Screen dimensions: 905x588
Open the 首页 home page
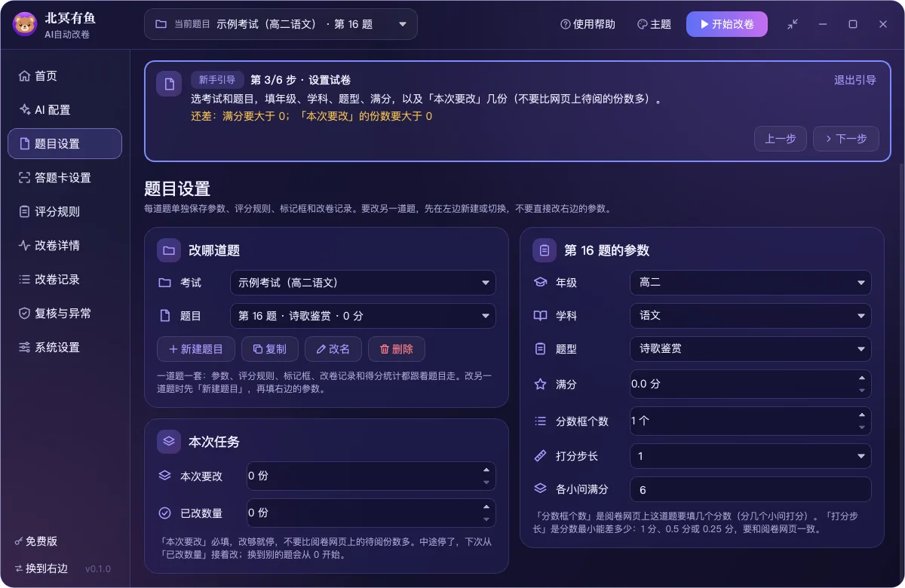(65, 76)
